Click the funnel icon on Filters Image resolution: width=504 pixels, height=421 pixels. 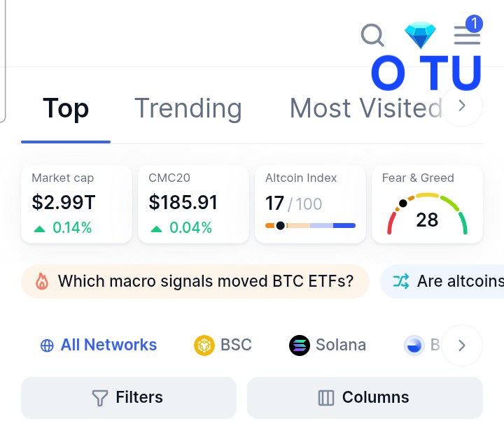point(100,398)
